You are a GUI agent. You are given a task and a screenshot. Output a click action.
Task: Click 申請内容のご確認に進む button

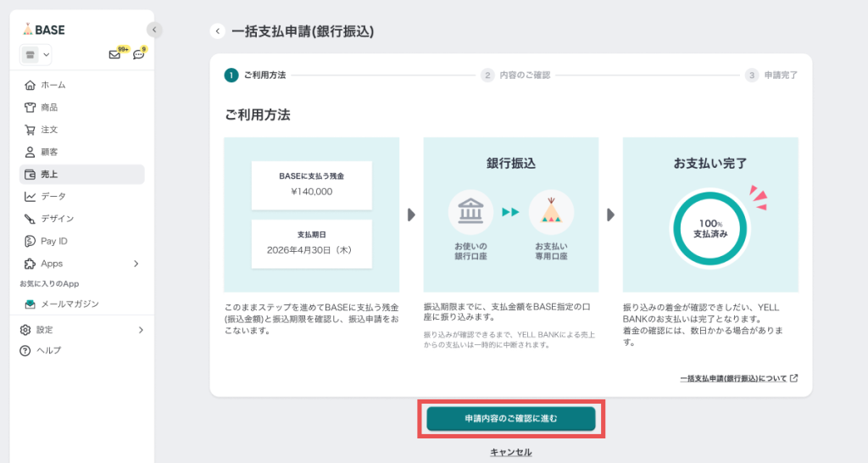(x=510, y=419)
